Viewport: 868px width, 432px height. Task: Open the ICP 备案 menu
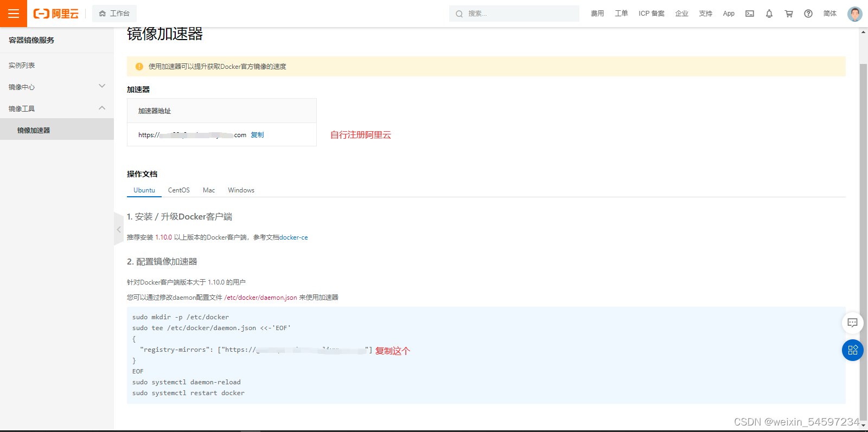(x=652, y=14)
